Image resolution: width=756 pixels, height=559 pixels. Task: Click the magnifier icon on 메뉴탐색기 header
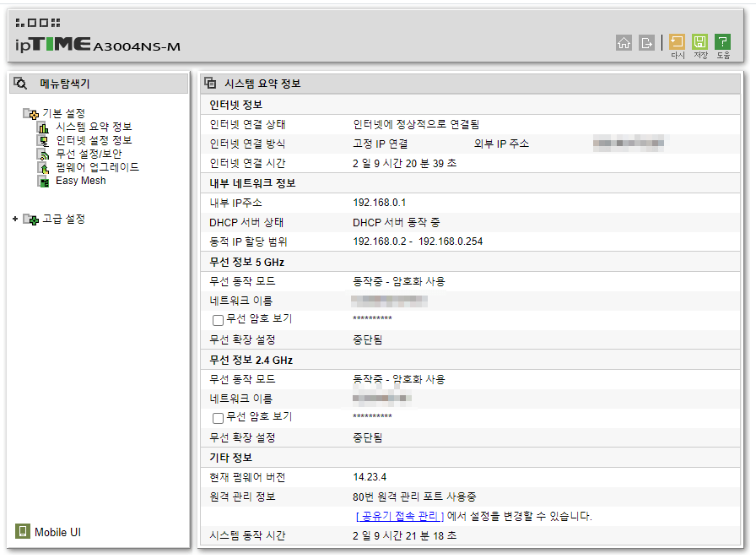tap(20, 83)
